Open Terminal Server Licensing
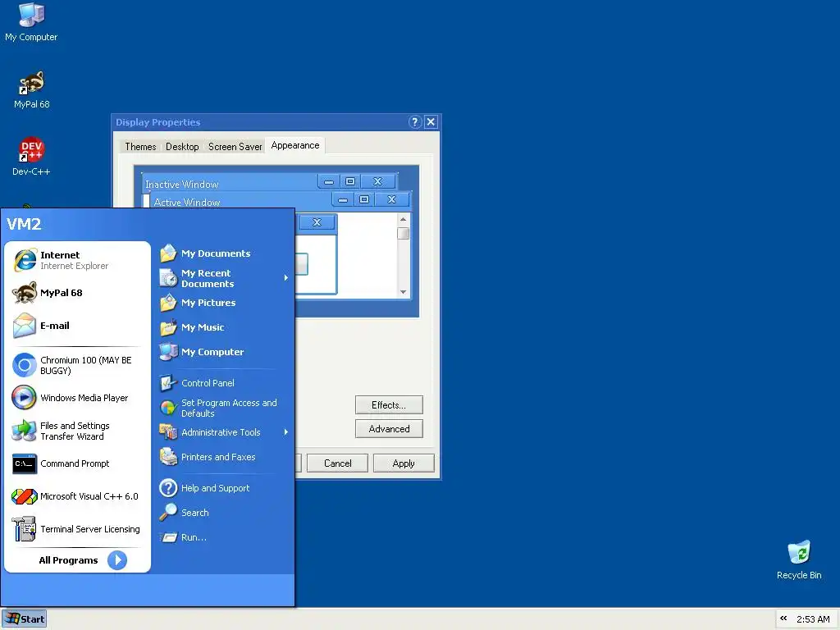 (x=77, y=529)
